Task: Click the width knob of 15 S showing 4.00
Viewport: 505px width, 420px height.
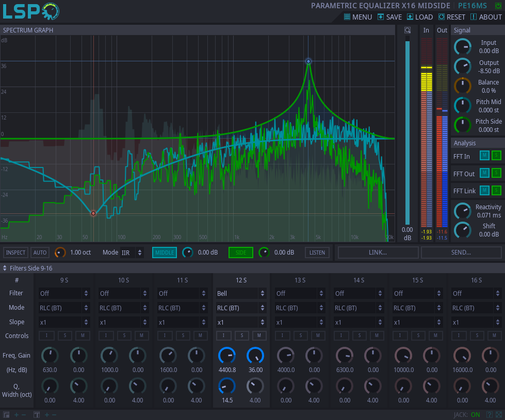Action: pyautogui.click(x=432, y=386)
